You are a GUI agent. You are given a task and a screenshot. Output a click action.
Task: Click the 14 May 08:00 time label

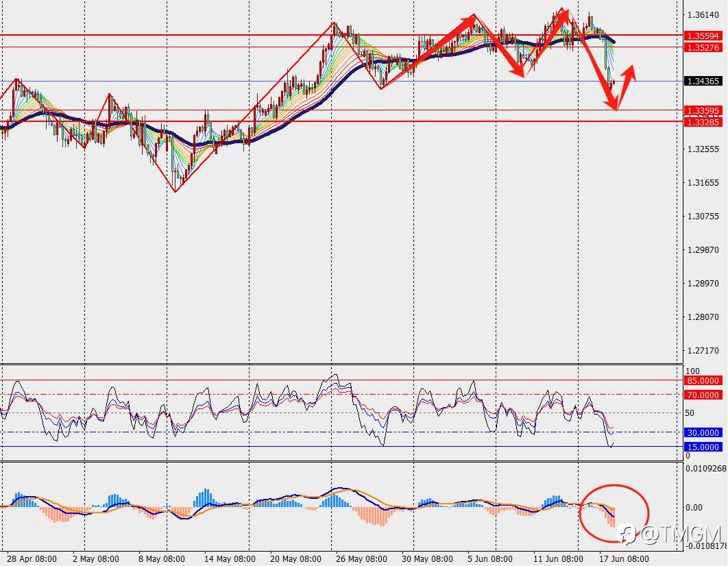coord(230,558)
